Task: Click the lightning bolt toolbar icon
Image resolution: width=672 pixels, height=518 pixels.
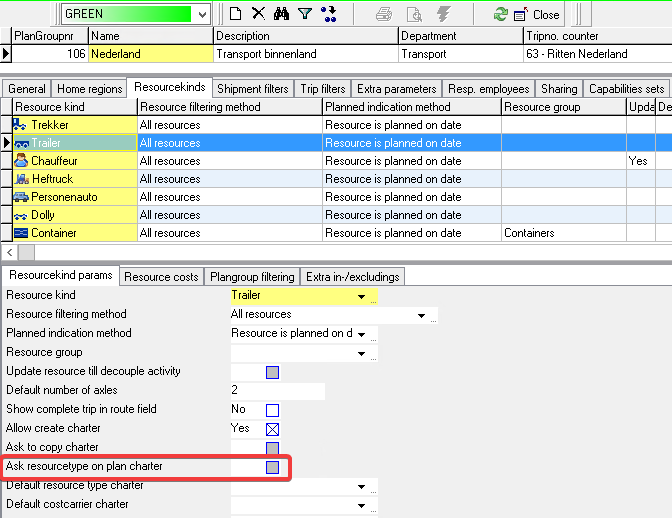Action: pos(440,14)
